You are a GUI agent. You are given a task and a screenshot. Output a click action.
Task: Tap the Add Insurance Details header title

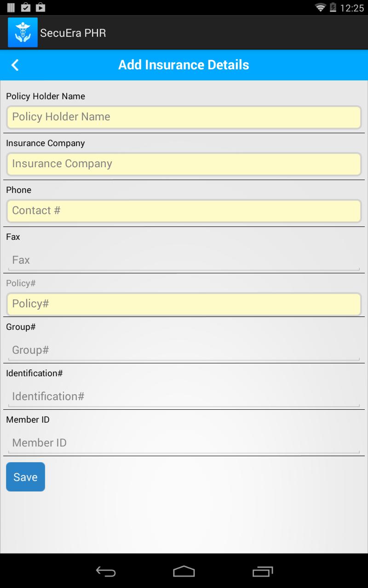tap(184, 65)
